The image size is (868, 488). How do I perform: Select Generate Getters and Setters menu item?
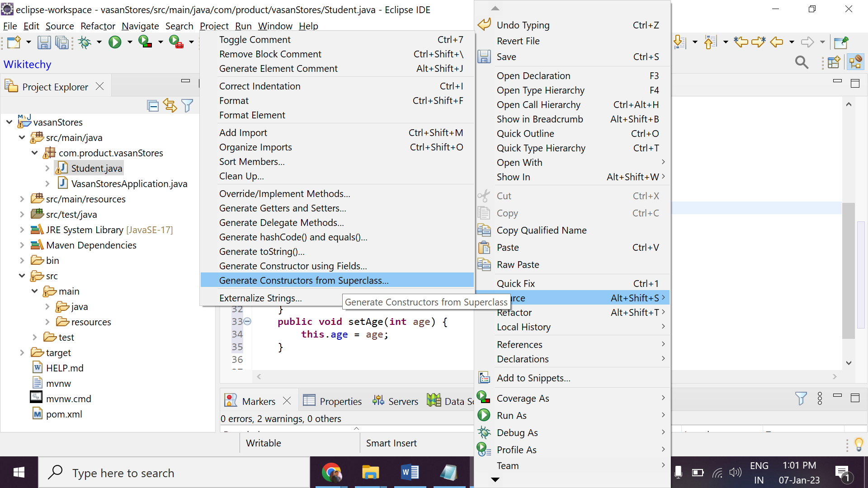(x=283, y=208)
